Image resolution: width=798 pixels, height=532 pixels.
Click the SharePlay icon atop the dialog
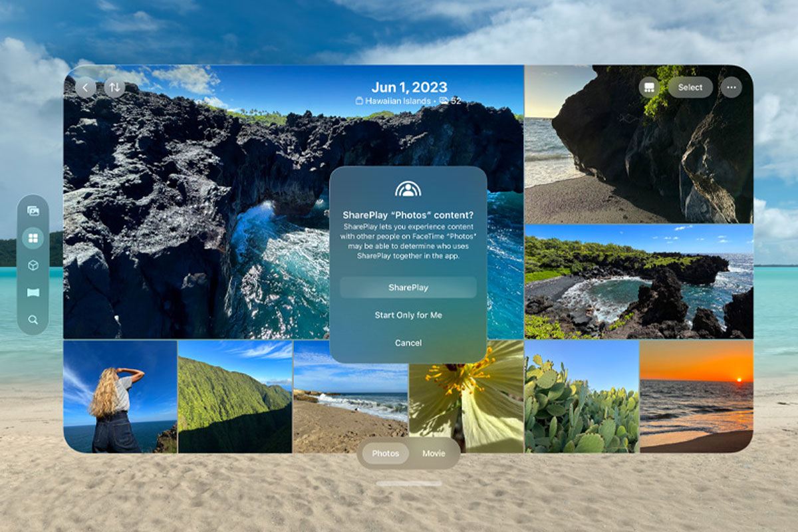click(x=408, y=189)
